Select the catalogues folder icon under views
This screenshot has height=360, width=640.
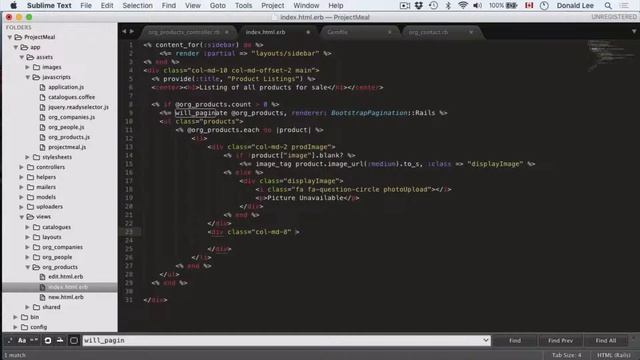coord(36,227)
